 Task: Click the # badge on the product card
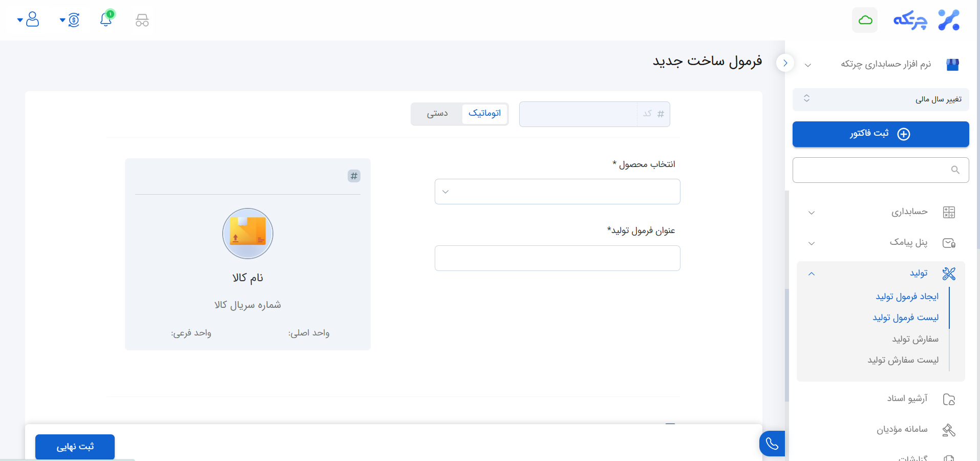(354, 176)
